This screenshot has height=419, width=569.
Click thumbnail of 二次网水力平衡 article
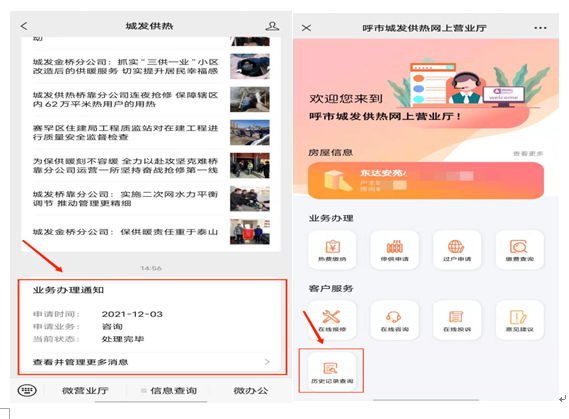point(250,198)
